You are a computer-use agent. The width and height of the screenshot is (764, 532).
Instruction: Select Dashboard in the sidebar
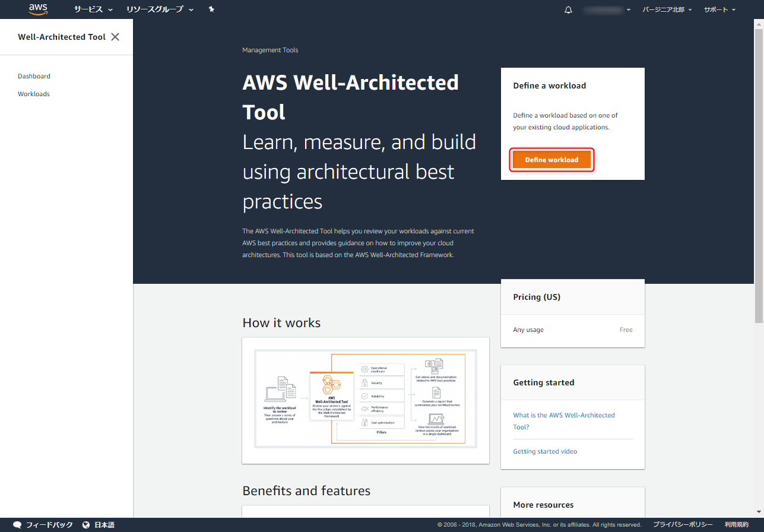point(34,76)
